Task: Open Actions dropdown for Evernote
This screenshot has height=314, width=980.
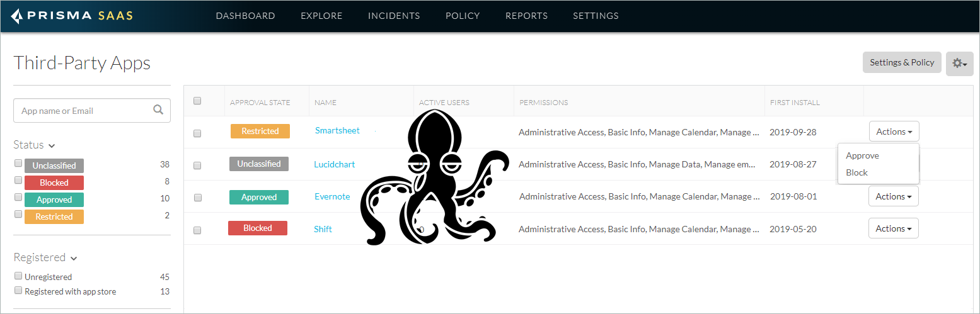Action: coord(894,196)
